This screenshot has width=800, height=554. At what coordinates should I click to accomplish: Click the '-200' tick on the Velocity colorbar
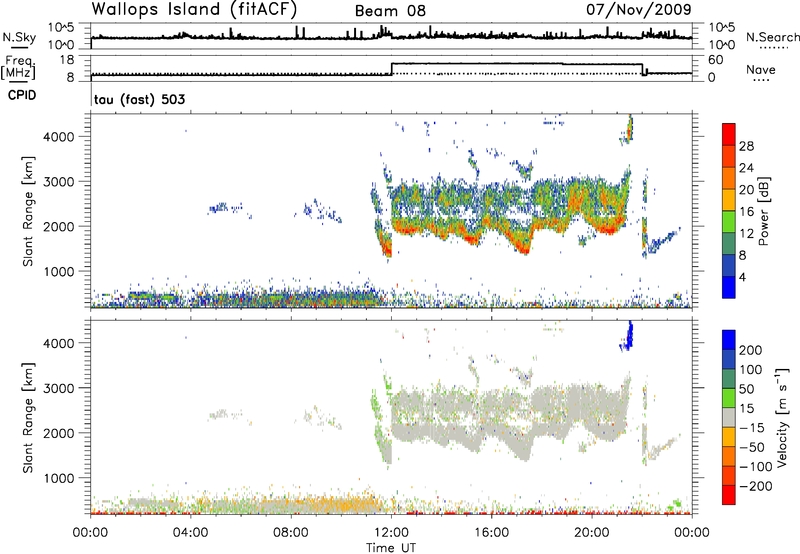pos(755,486)
